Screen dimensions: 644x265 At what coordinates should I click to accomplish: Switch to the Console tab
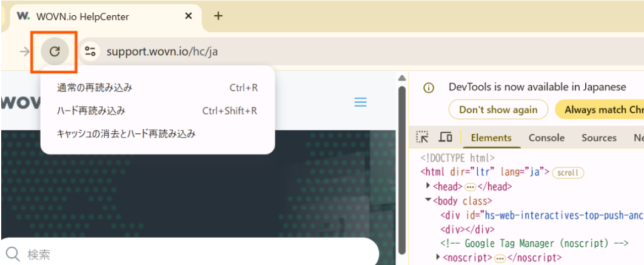(546, 138)
